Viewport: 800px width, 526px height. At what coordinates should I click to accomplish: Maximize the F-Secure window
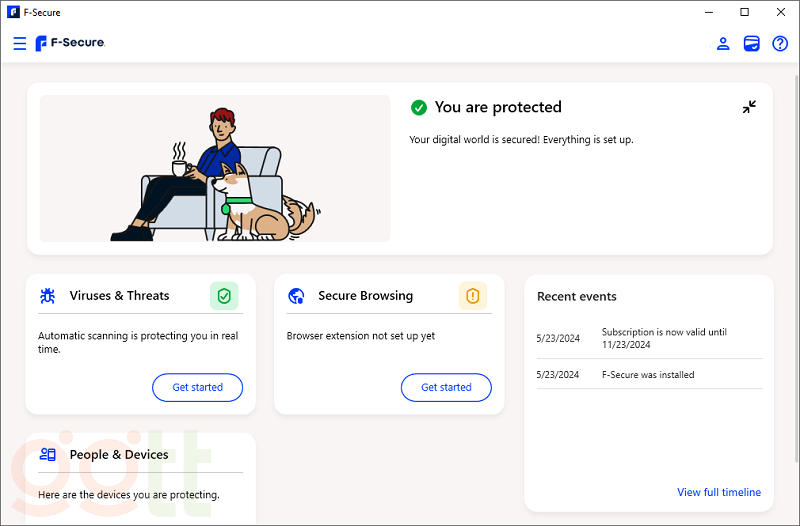pos(744,12)
